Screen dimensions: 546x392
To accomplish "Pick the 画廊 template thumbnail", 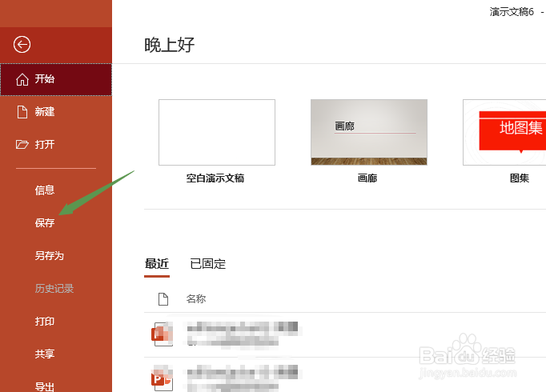I will point(369,132).
